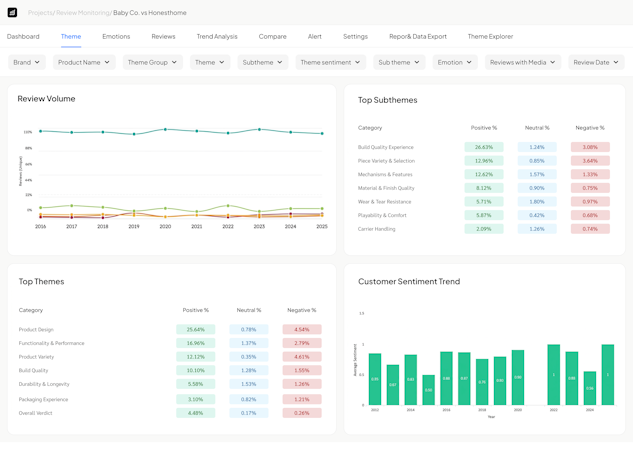The height and width of the screenshot is (450, 633).
Task: Expand the Subtheme filter dropdown
Action: tap(263, 62)
